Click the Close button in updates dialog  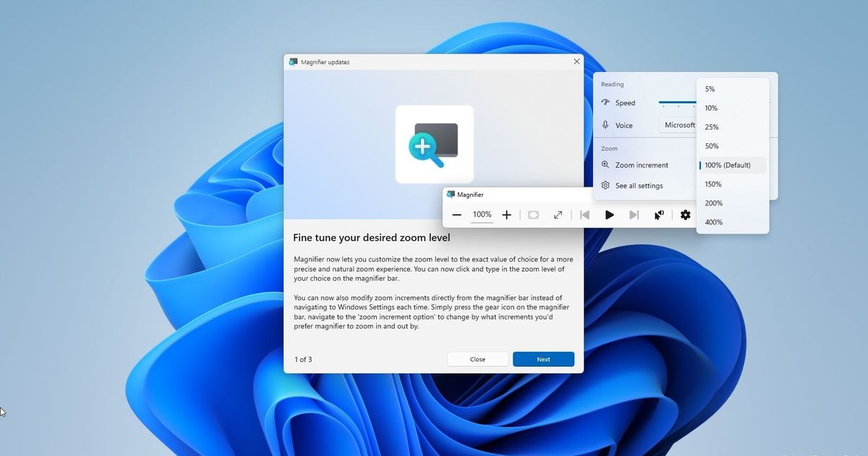click(477, 359)
